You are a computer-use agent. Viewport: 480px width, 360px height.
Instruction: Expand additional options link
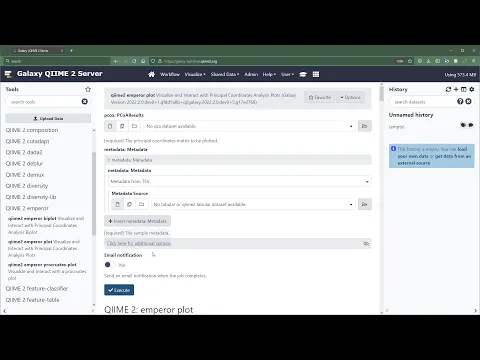pyautogui.click(x=139, y=243)
